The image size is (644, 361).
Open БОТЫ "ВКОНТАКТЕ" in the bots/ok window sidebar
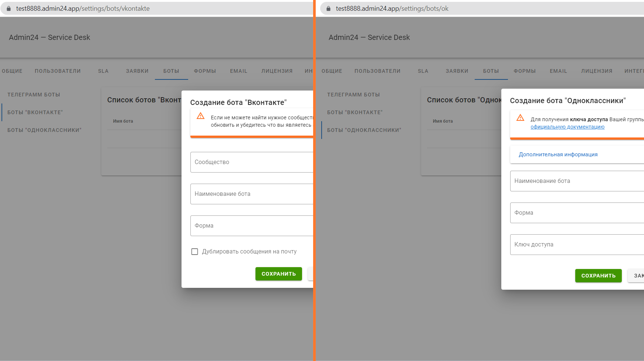[355, 112]
